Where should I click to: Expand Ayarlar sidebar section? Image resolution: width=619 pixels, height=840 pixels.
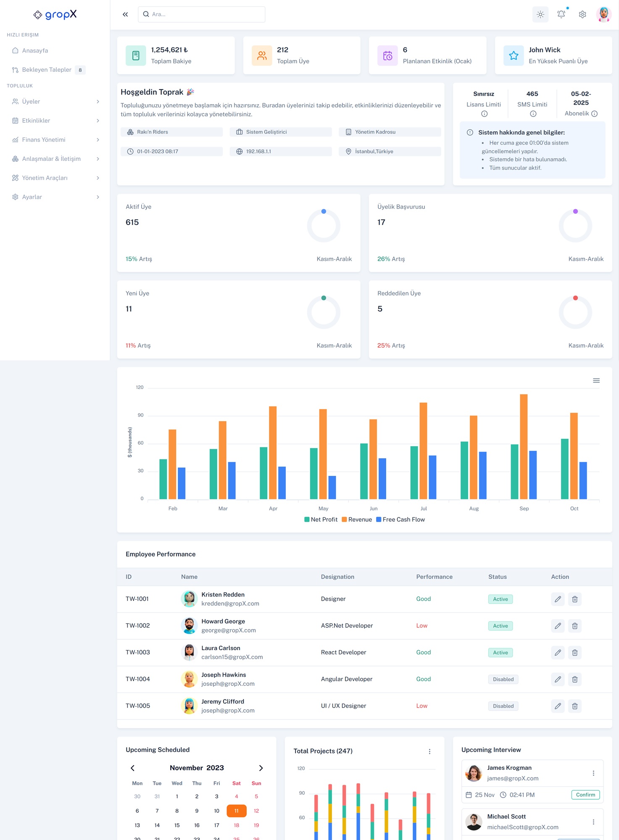tap(55, 197)
